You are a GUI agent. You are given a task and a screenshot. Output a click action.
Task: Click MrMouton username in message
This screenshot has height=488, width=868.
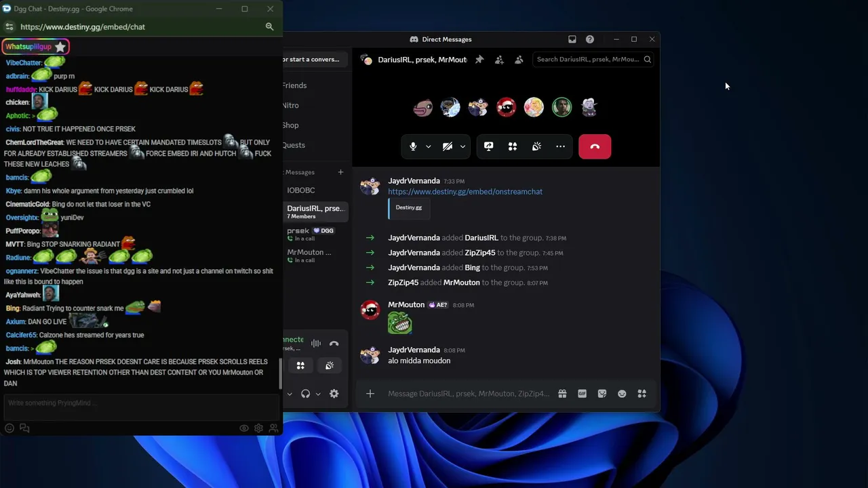click(406, 305)
